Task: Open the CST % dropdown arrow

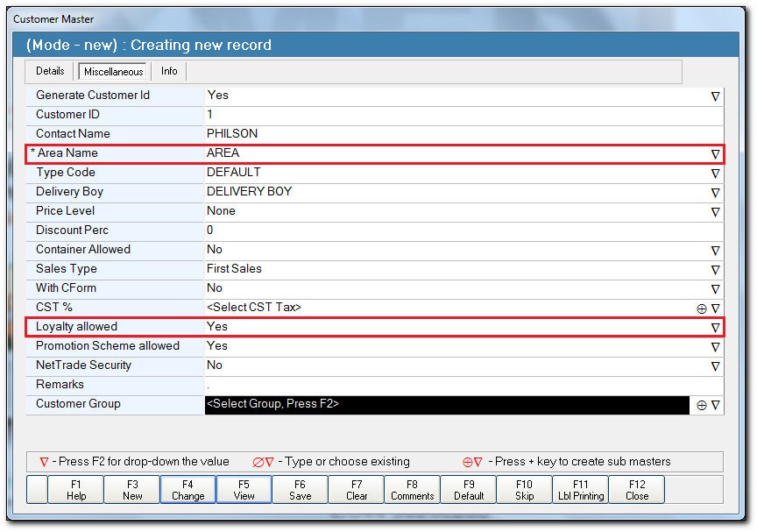Action: (x=715, y=309)
